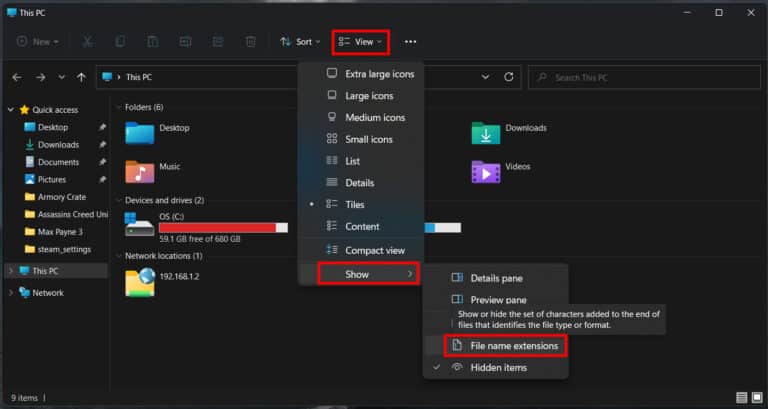Expand the Show submenu

[368, 274]
